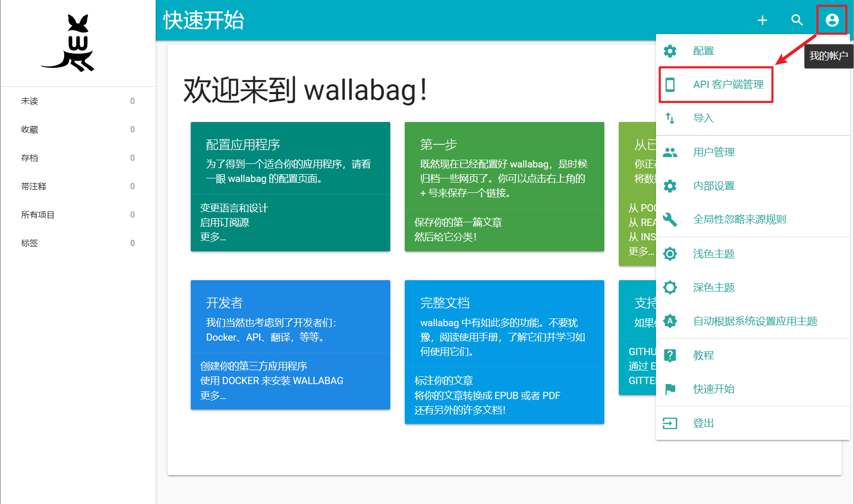Open 未读 in the left sidebar
The height and width of the screenshot is (504, 854).
point(29,101)
